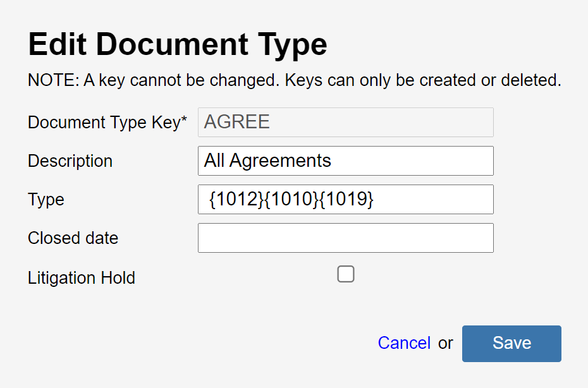The image size is (588, 388).
Task: Dismiss the form via Cancel
Action: pos(403,343)
